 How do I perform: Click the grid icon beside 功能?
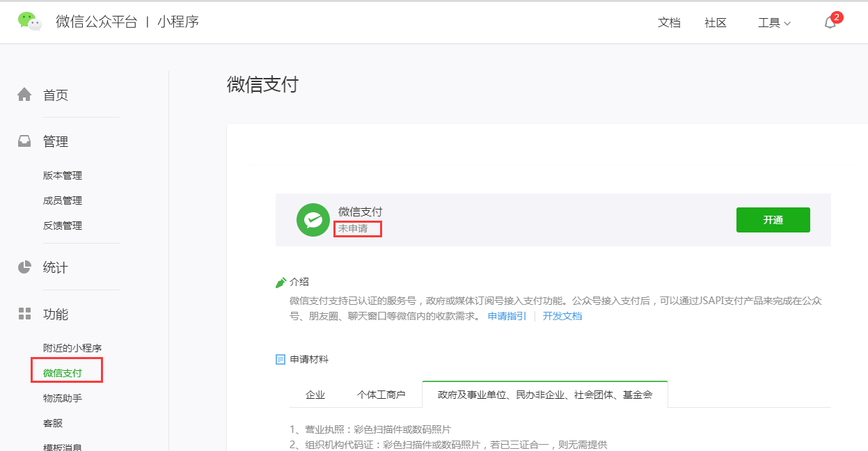[x=24, y=314]
